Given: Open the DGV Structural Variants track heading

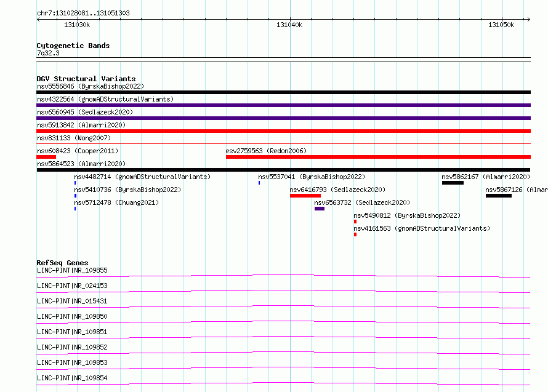Looking at the screenshot, I should [x=86, y=79].
